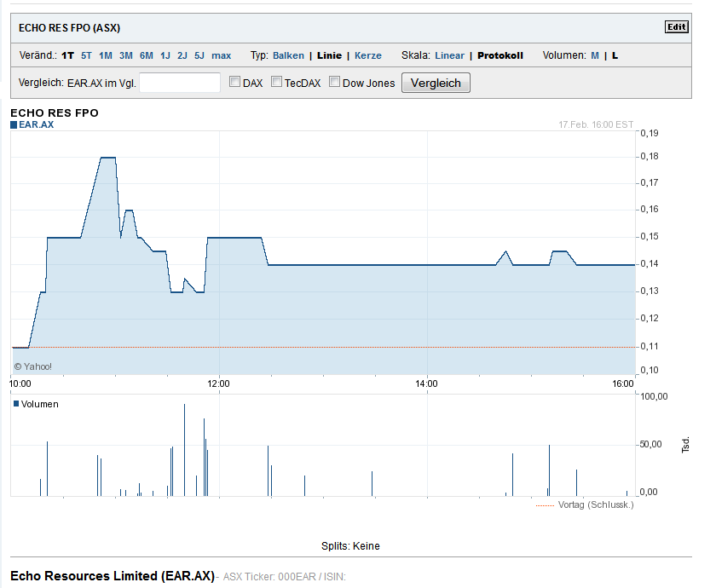The height and width of the screenshot is (588, 716).
Task: Switch chart range to 1M
Action: [x=106, y=55]
